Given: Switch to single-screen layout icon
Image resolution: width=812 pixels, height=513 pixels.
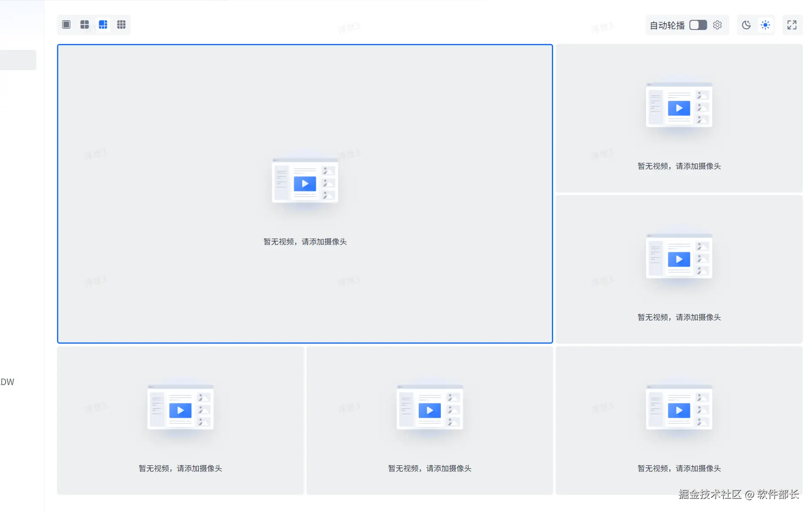Looking at the screenshot, I should (x=66, y=24).
